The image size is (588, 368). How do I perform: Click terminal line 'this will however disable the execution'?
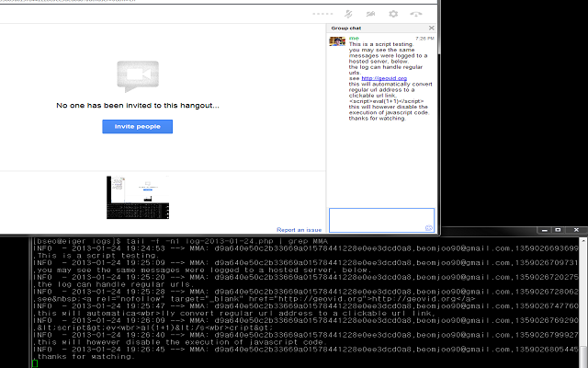point(182,342)
